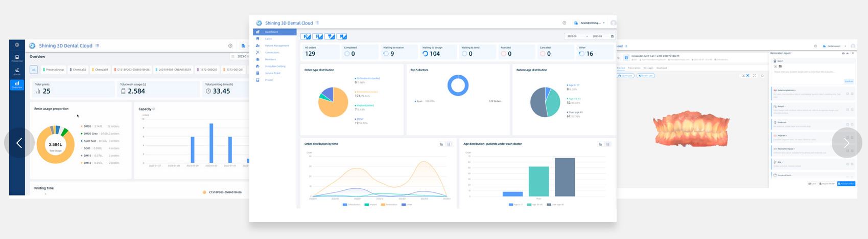
Task: Open account dropdown in center header
Action: 590,23
